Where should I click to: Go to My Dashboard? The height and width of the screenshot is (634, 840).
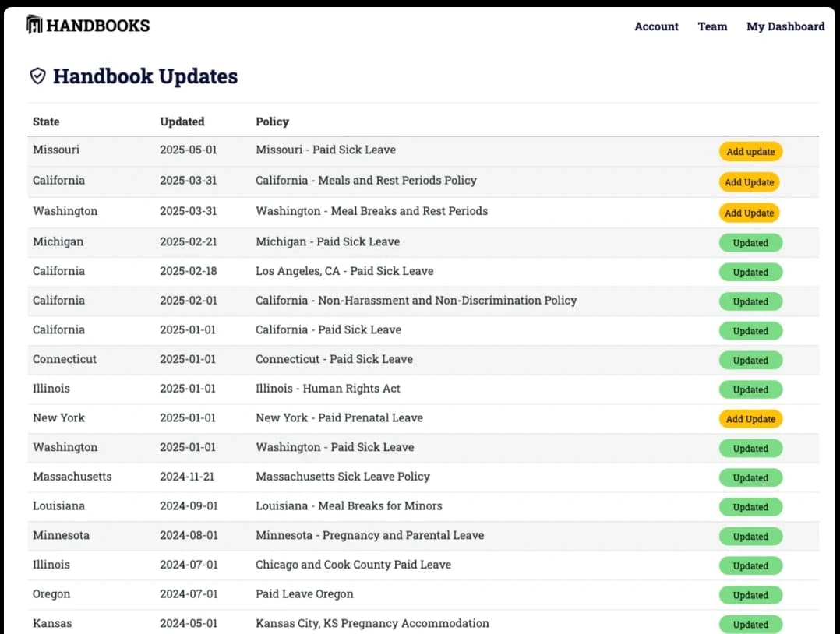[x=785, y=26]
